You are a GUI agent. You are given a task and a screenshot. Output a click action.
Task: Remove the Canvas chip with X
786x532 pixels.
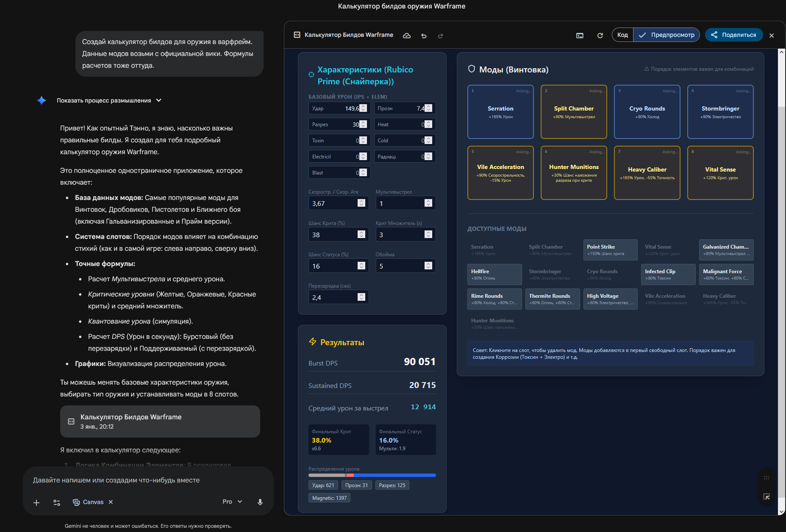pyautogui.click(x=111, y=502)
